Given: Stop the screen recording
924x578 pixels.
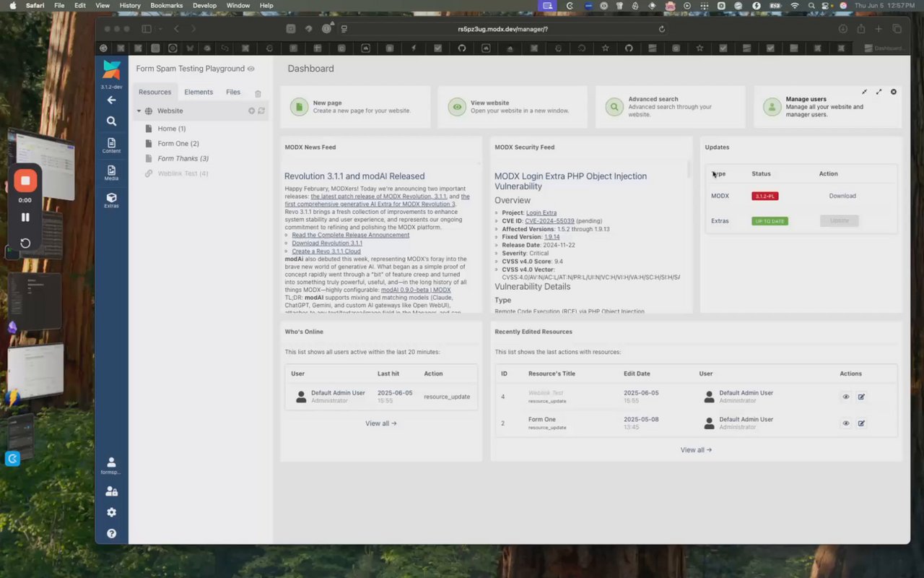Looking at the screenshot, I should pyautogui.click(x=25, y=181).
